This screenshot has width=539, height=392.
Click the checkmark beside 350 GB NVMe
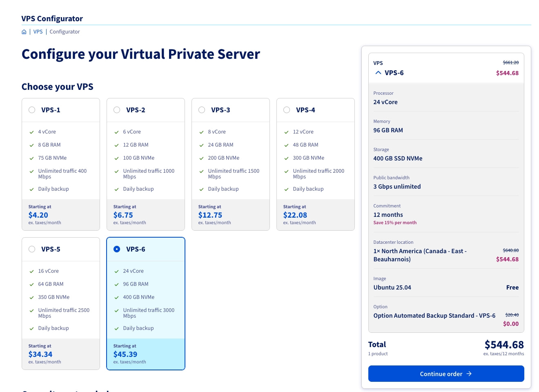click(31, 298)
